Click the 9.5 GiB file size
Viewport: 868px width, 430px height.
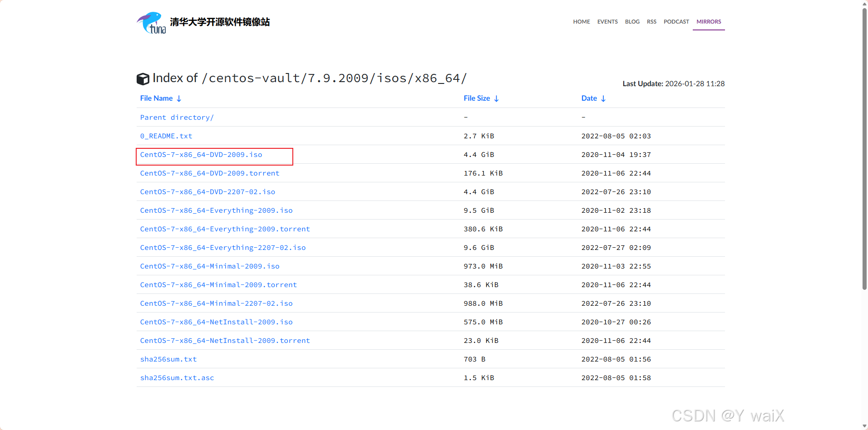pyautogui.click(x=479, y=210)
